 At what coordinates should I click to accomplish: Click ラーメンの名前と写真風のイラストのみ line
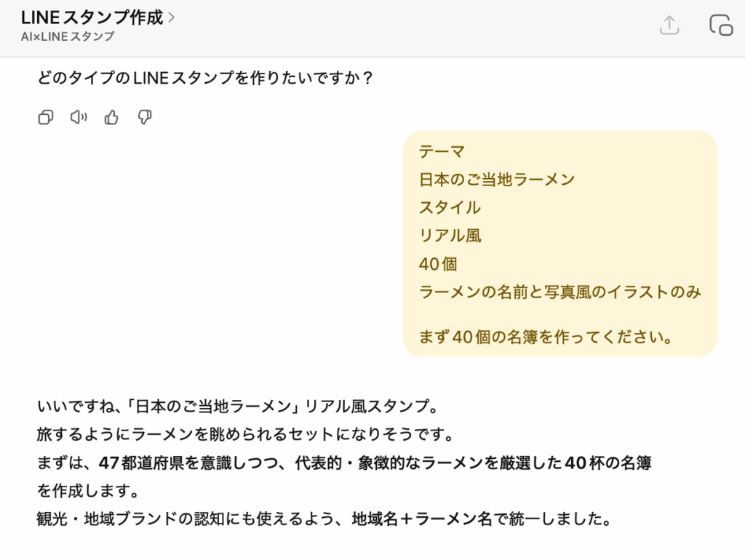tap(559, 292)
